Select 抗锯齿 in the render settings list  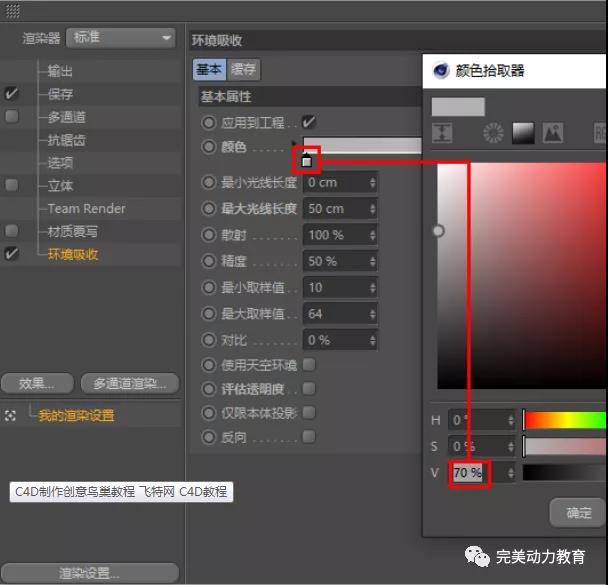pos(67,140)
